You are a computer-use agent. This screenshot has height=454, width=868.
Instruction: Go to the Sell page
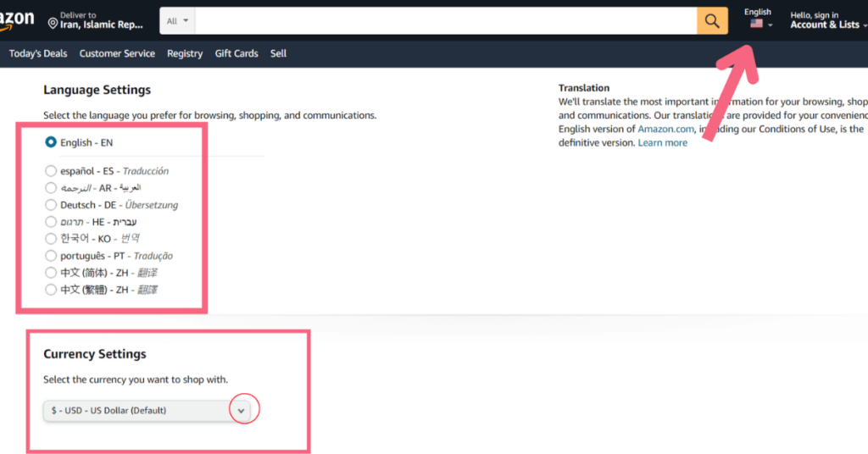[x=278, y=53]
